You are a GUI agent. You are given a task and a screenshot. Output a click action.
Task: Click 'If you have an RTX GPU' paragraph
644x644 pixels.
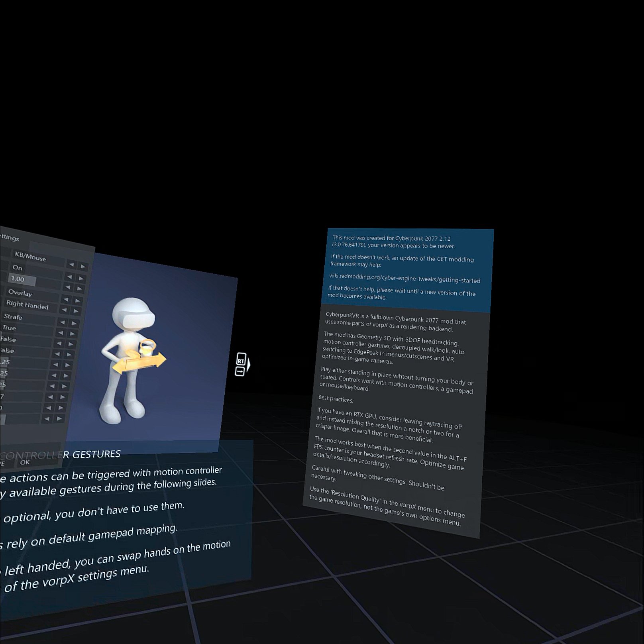[x=388, y=425]
